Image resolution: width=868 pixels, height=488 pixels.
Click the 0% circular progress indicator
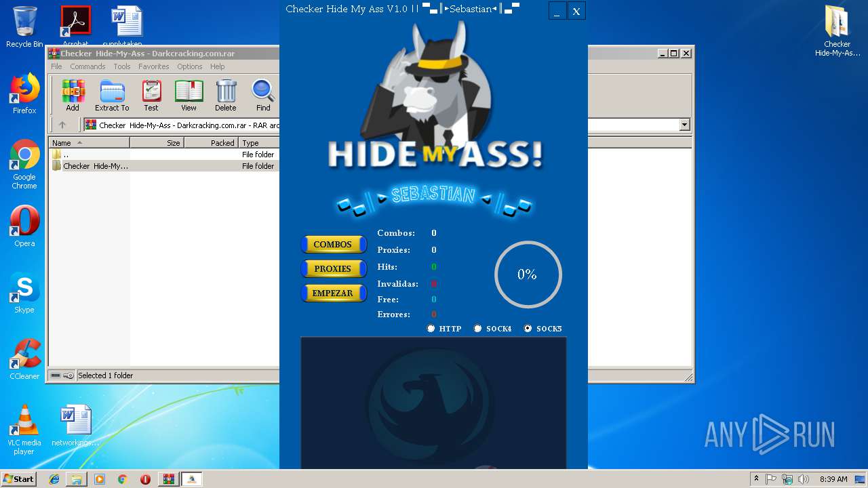pyautogui.click(x=528, y=274)
